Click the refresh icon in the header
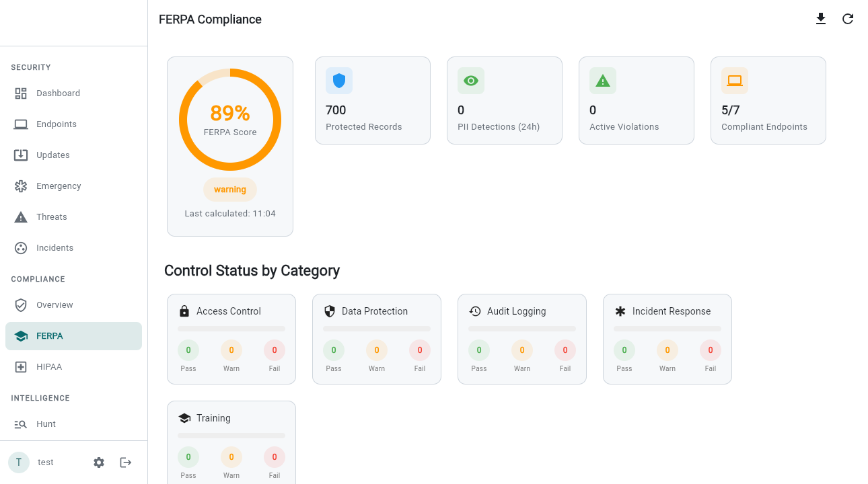Image resolution: width=868 pixels, height=484 pixels. [848, 19]
